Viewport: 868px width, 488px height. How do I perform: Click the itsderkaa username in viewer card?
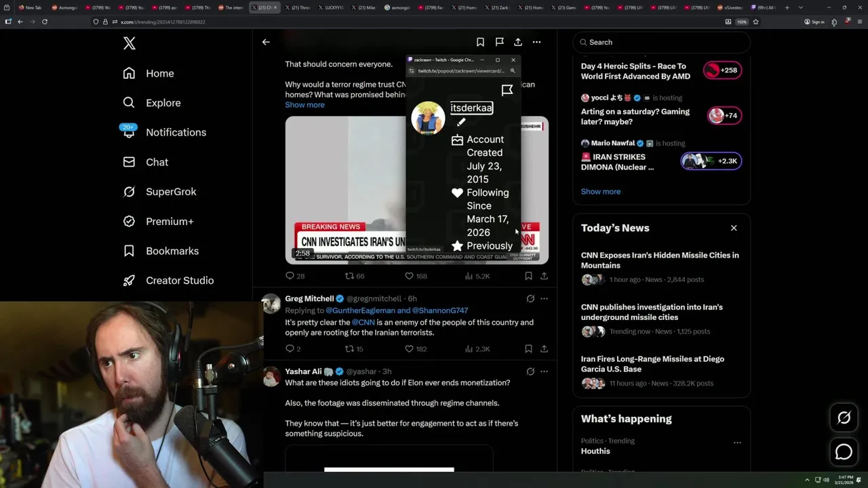471,108
